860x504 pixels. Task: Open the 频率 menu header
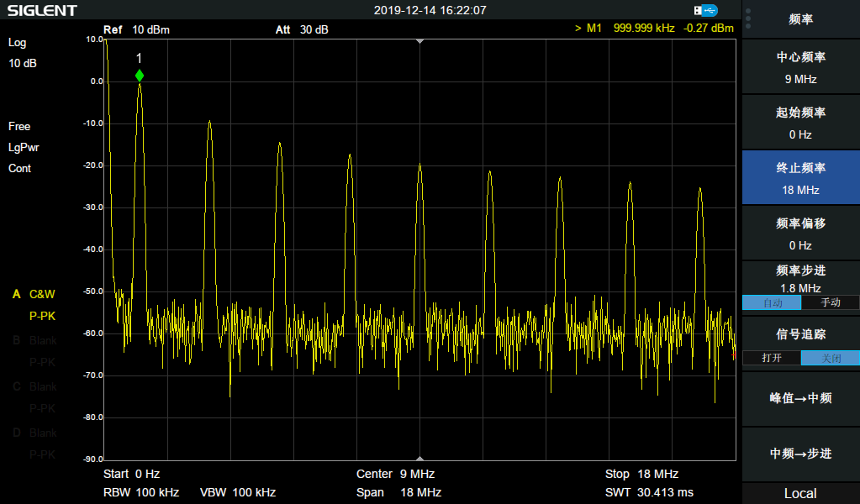coord(800,19)
